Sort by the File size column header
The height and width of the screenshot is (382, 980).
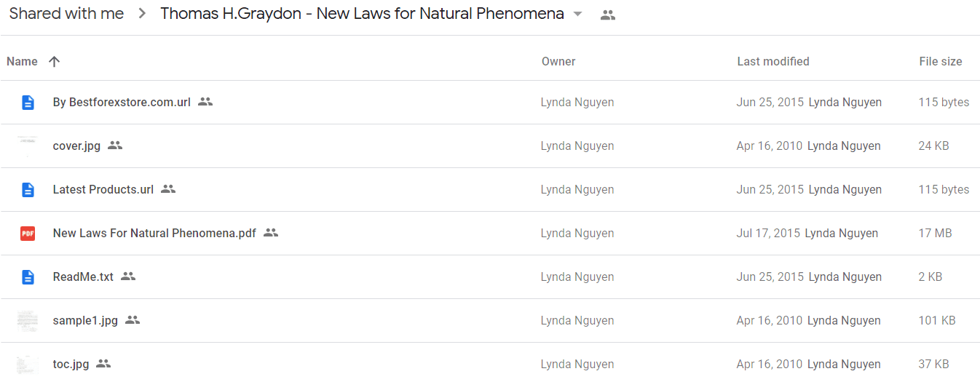click(x=941, y=62)
